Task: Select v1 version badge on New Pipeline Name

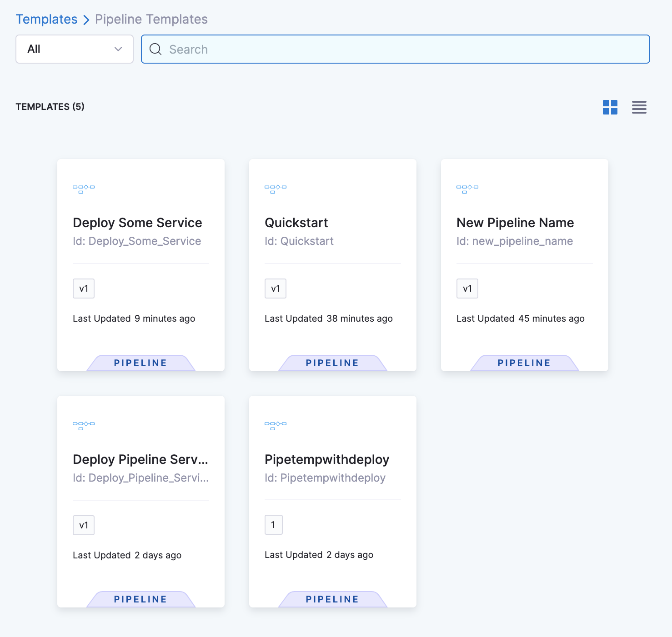Action: [x=467, y=289]
